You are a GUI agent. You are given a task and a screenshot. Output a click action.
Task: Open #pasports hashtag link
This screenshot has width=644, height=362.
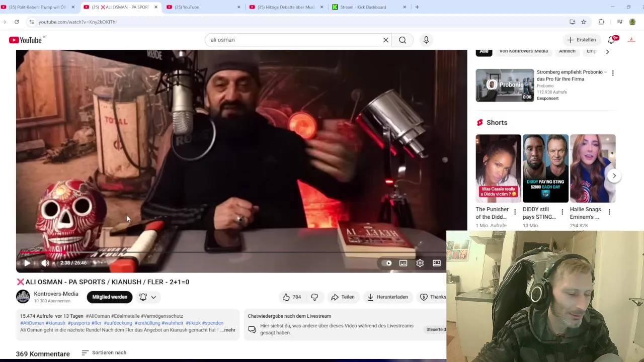(x=79, y=323)
